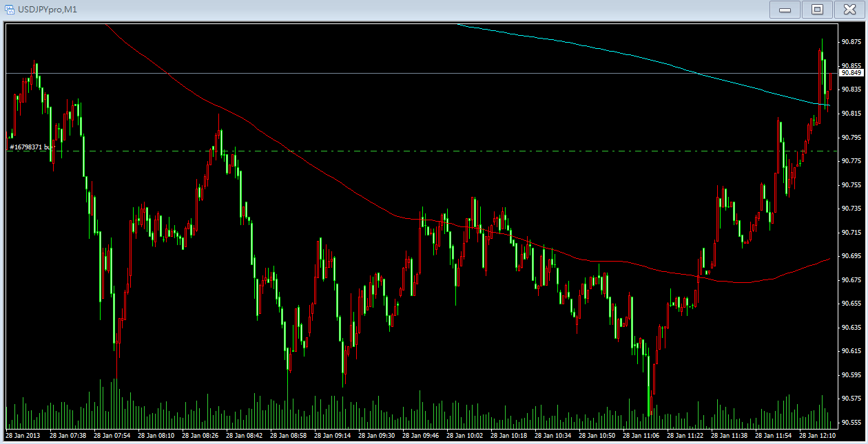
Task: Click the 90.695 price axis label
Action: coord(851,256)
